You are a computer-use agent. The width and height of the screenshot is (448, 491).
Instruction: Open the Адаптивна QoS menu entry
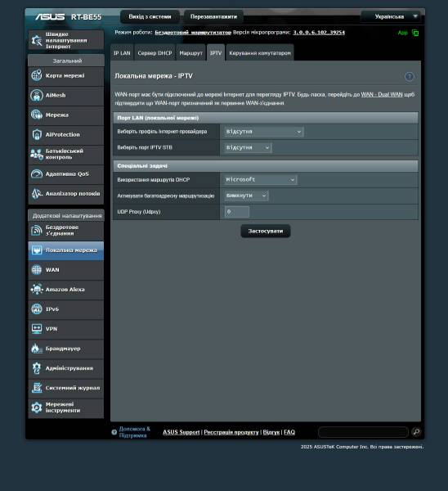point(66,173)
